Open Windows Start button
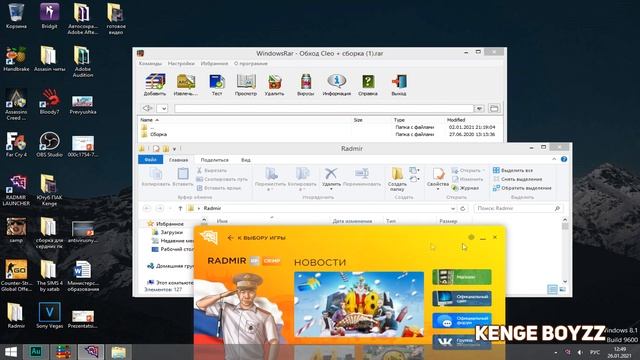The image size is (640, 360). click(11, 352)
